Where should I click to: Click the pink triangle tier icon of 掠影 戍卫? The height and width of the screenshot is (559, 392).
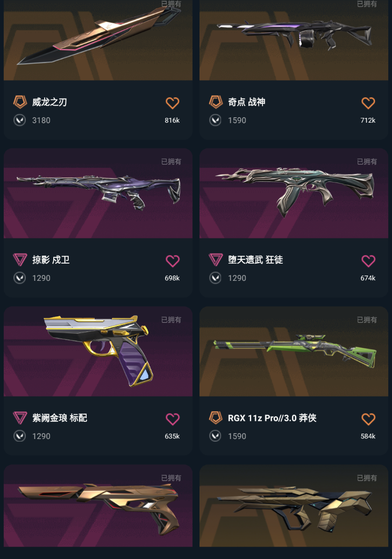(20, 259)
